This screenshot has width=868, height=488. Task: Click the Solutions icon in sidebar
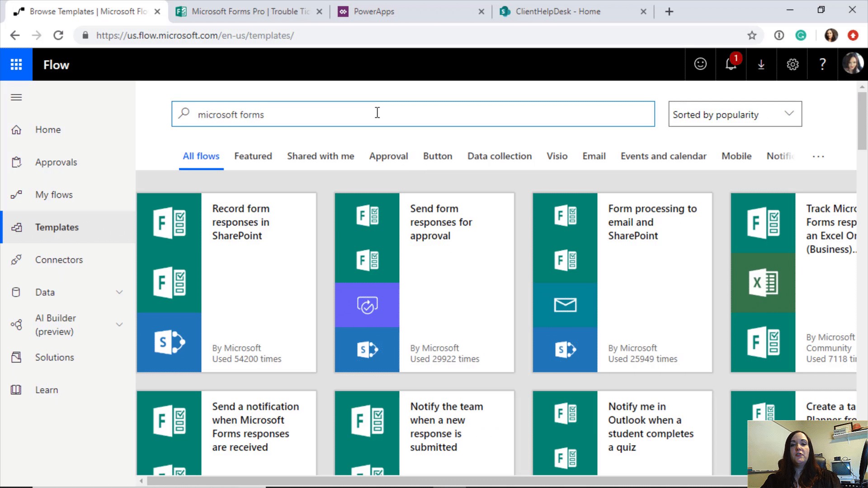pos(16,357)
